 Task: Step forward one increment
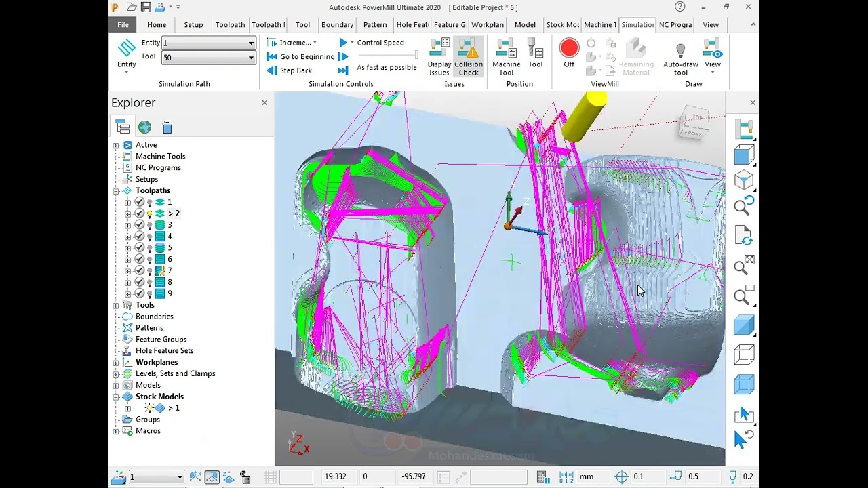343,56
